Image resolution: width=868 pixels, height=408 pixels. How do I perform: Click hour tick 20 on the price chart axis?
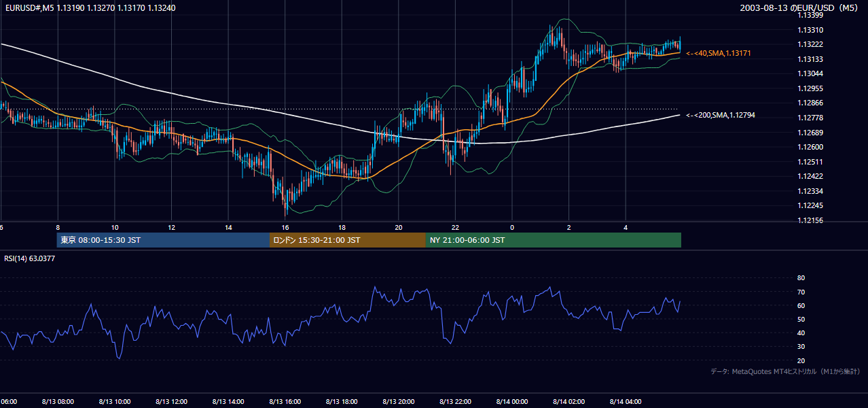point(399,228)
